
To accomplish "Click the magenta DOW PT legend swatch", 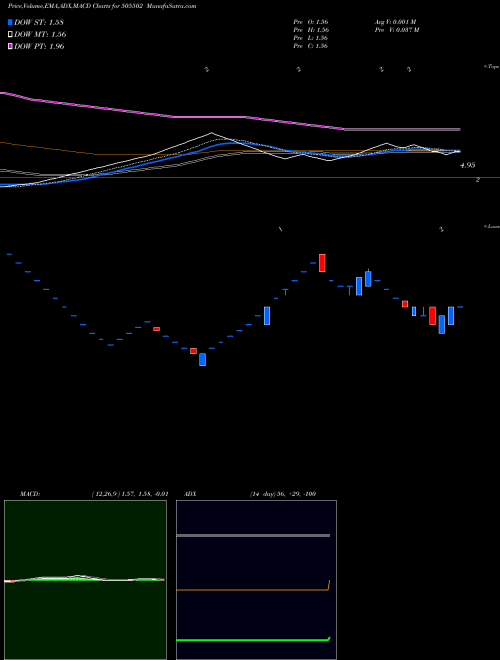I will click(10, 47).
